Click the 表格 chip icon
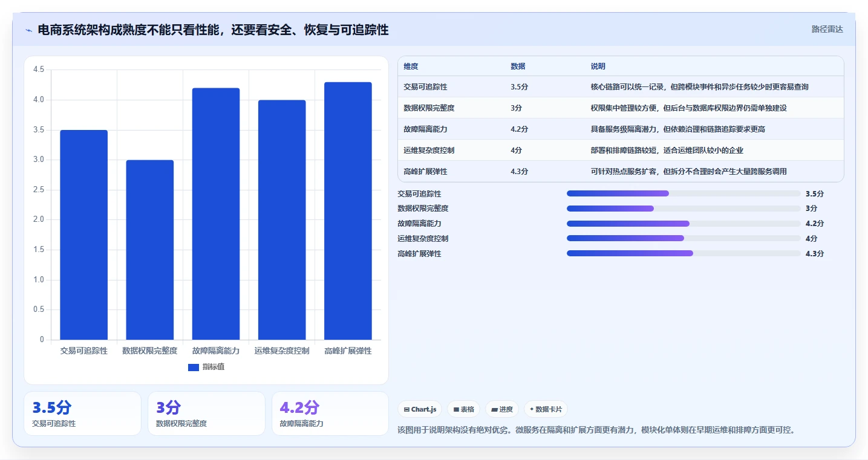The width and height of the screenshot is (868, 460). [x=456, y=410]
